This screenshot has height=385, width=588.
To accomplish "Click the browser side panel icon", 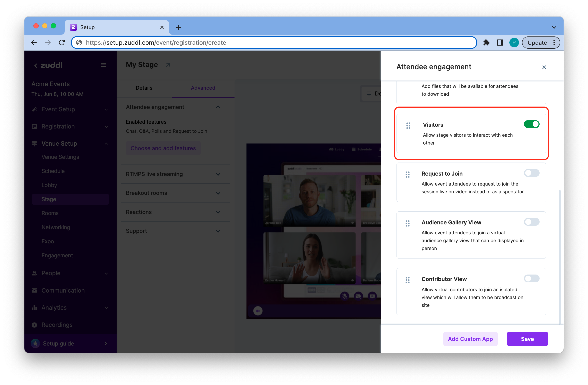I will click(x=500, y=43).
